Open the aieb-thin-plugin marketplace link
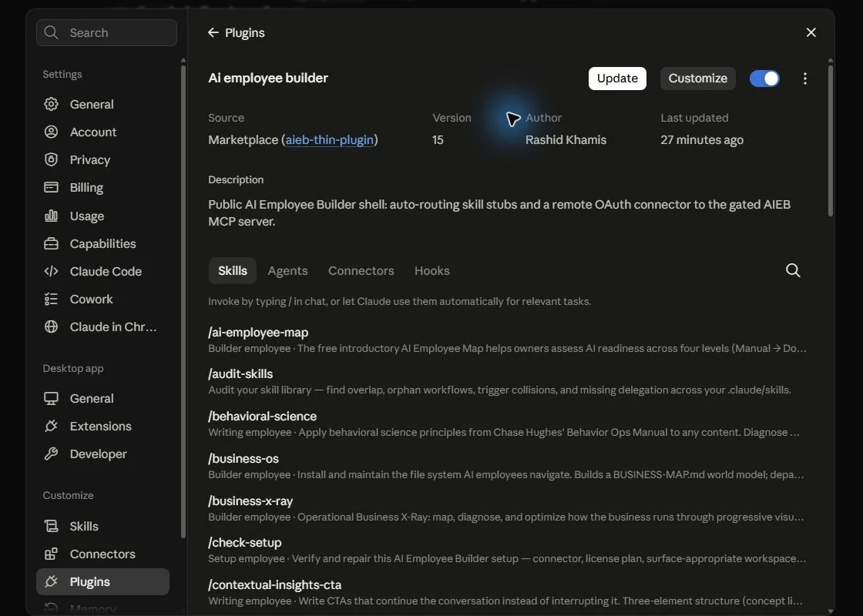 click(329, 139)
